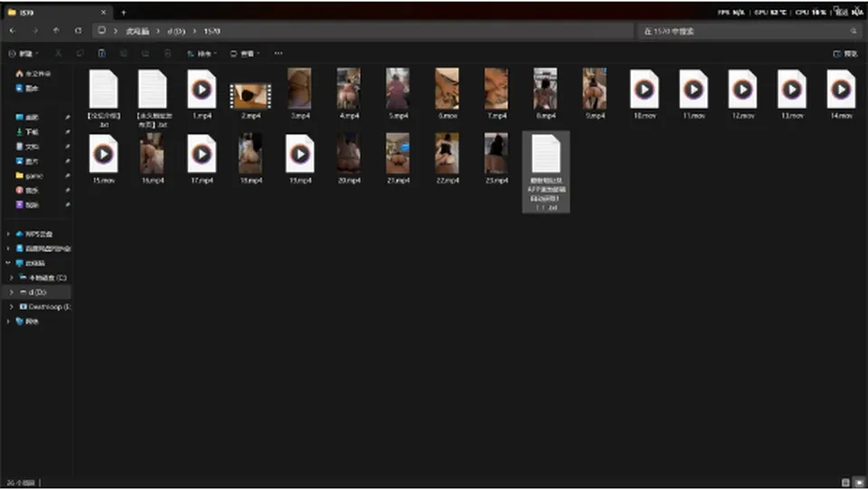
Task: Go back with the Back arrow
Action: click(x=13, y=31)
